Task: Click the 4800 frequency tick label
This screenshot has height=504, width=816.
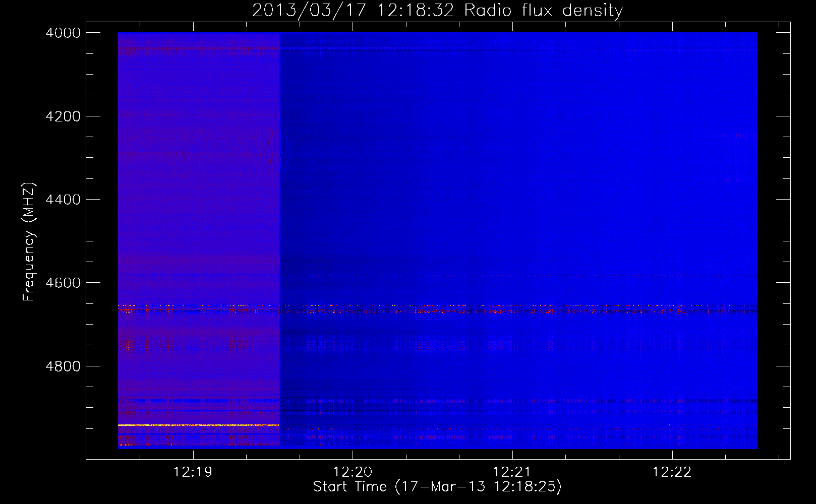Action: point(63,366)
